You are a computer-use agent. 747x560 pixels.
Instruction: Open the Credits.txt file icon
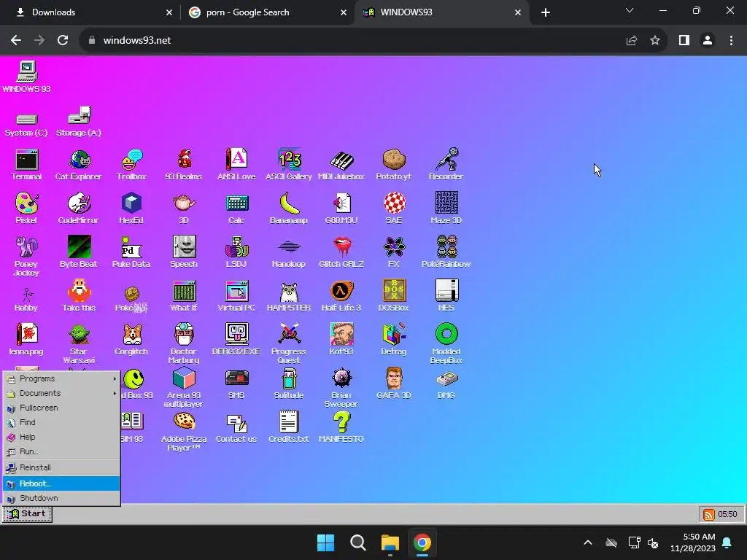289,427
